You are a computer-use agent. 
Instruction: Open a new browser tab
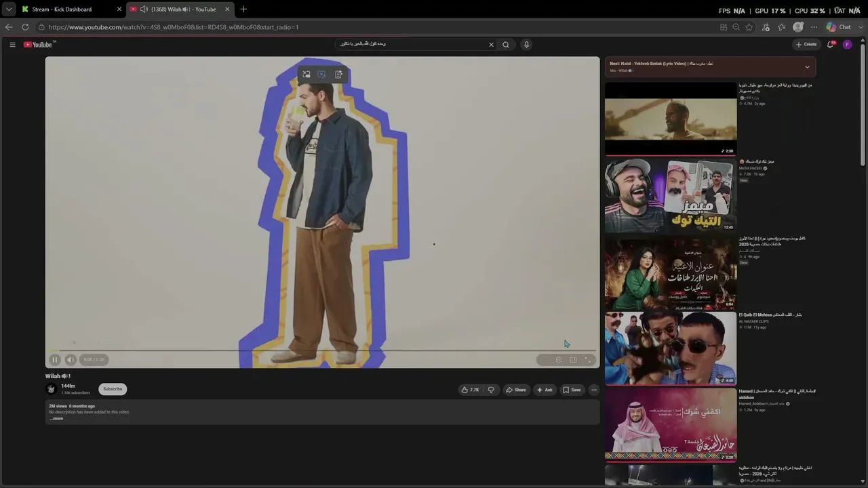(x=243, y=9)
